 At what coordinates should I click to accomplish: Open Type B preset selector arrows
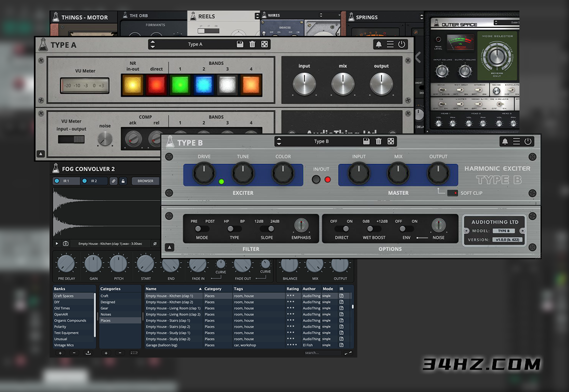(279, 141)
